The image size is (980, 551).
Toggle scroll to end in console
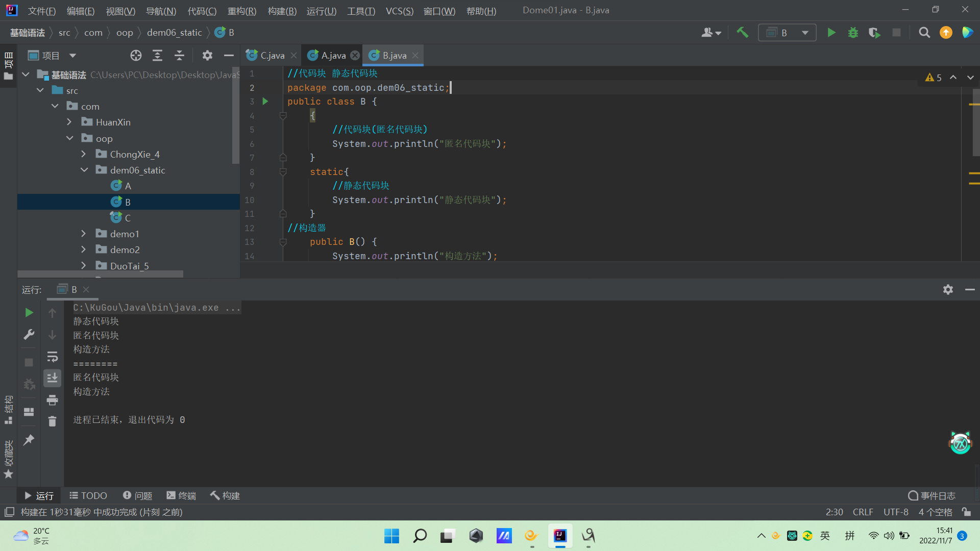pos(52,378)
